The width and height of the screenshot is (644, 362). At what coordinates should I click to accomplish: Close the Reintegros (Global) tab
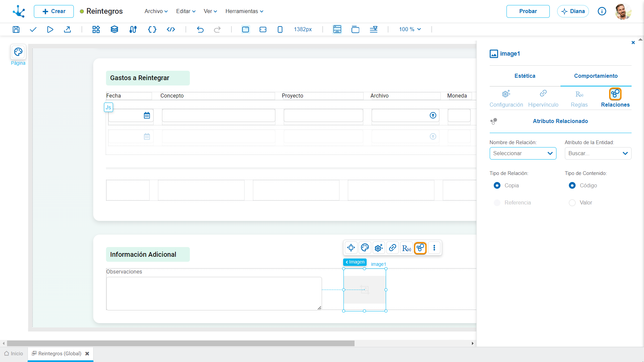point(87,354)
